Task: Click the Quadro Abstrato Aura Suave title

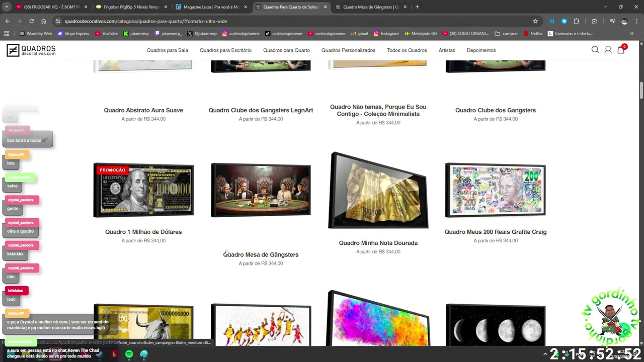Action: (x=143, y=110)
